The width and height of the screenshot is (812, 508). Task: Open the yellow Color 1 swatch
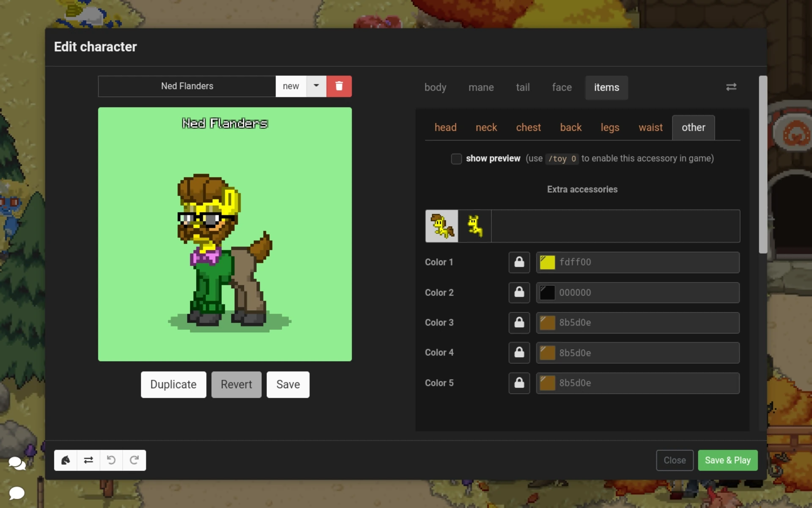tap(547, 262)
